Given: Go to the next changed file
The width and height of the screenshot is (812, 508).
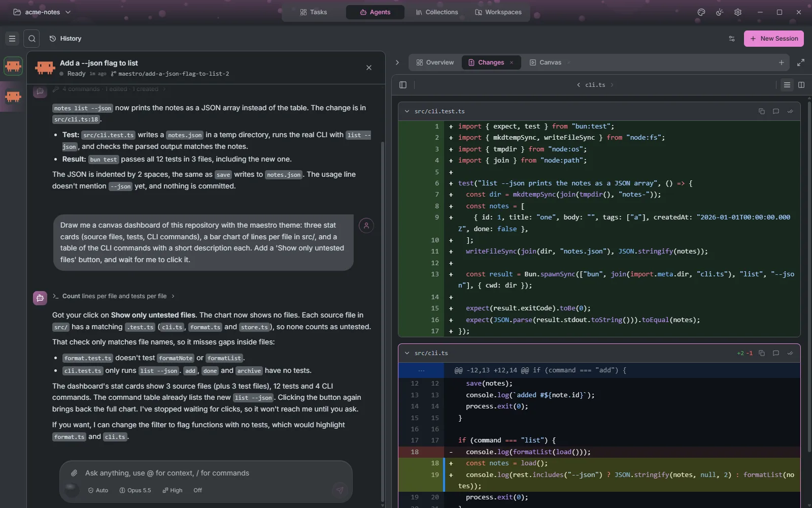Looking at the screenshot, I should pyautogui.click(x=612, y=85).
